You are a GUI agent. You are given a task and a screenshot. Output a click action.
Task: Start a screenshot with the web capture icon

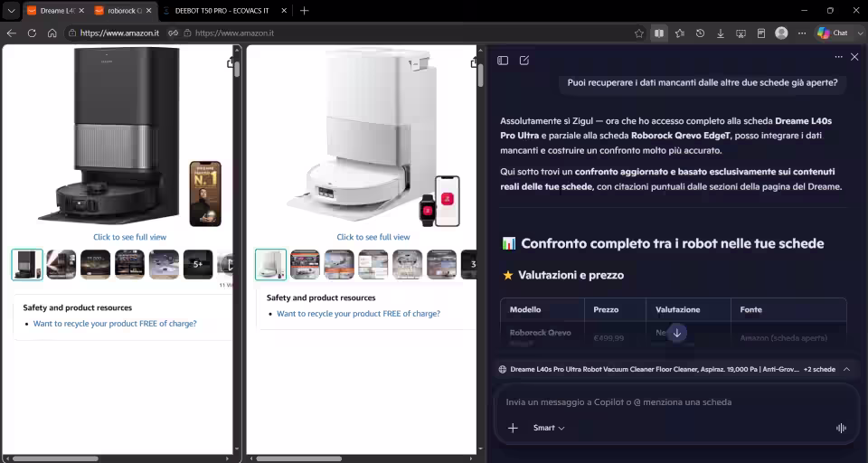click(x=741, y=33)
